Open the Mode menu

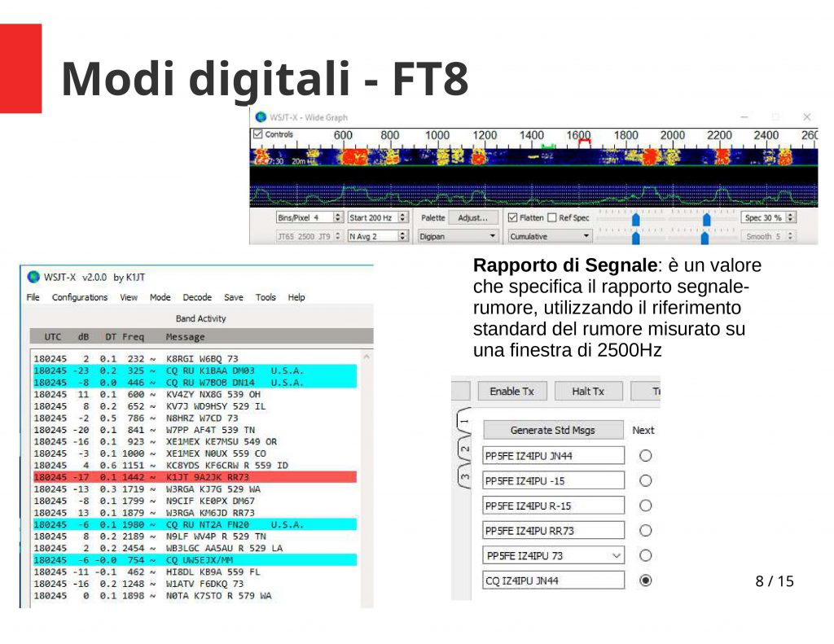[x=160, y=297]
